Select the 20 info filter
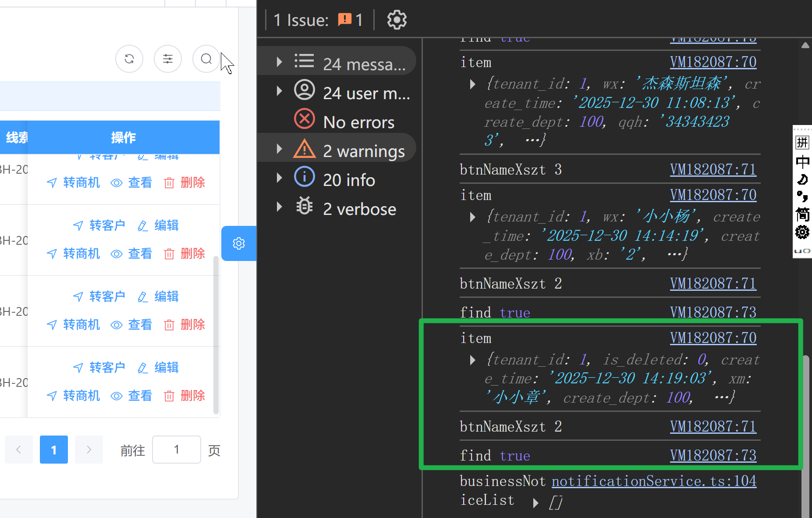Viewport: 812px width, 518px height. (x=349, y=180)
